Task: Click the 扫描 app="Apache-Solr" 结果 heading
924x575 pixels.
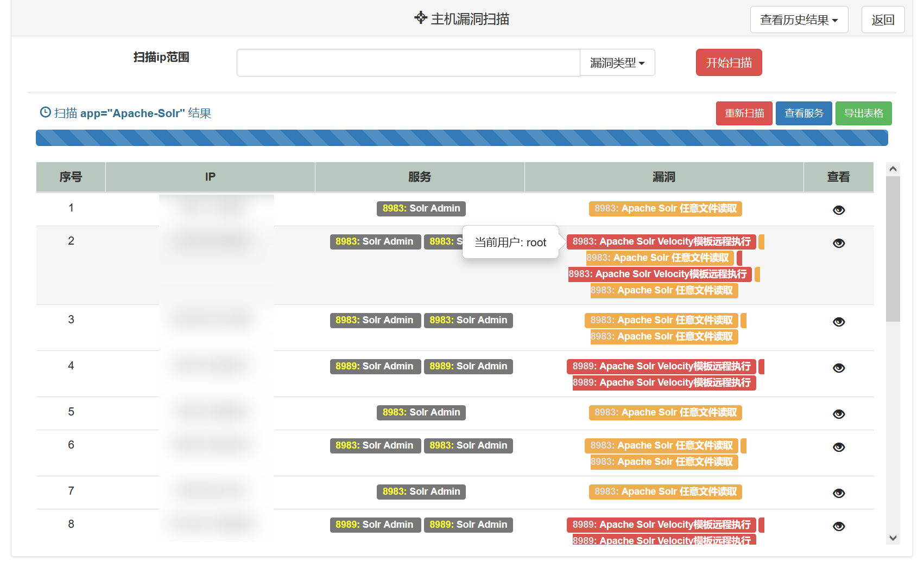Action: (132, 113)
